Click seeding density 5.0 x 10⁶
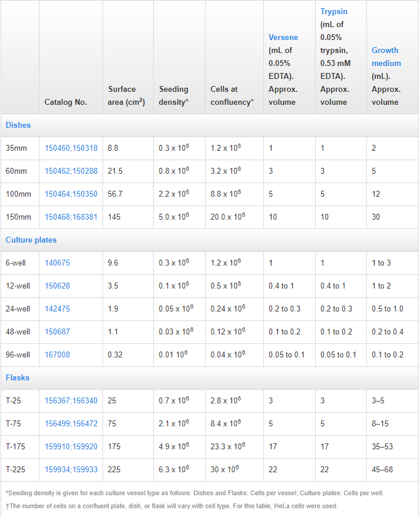Viewport: 420px width, 517px height. point(174,217)
